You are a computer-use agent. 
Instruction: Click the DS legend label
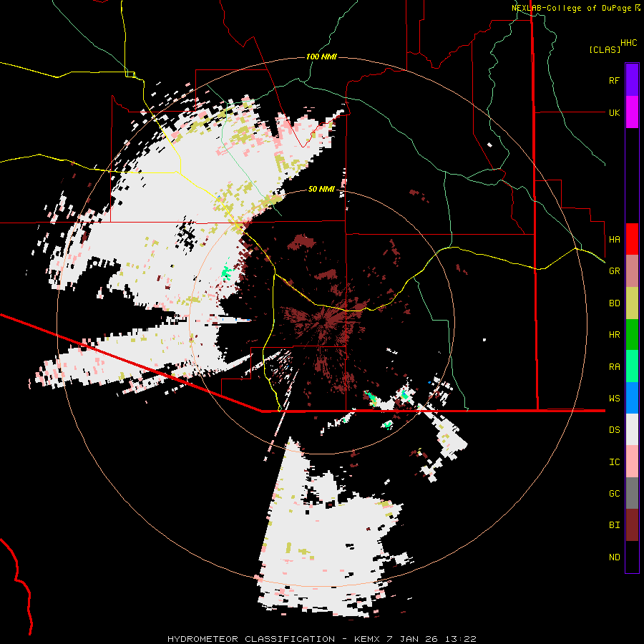point(614,430)
